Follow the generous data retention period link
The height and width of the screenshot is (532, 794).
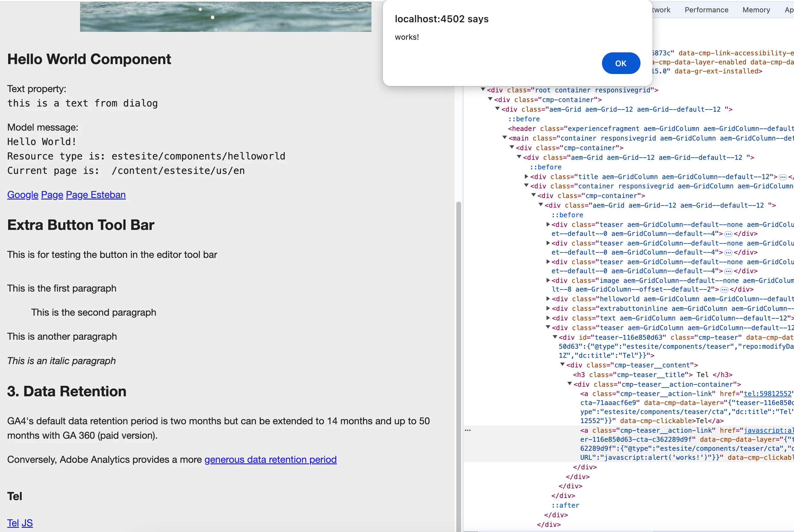point(270,459)
